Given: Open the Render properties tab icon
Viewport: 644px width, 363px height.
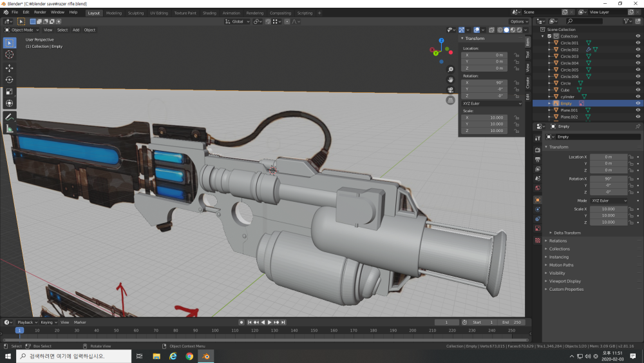Looking at the screenshot, I should tap(538, 150).
